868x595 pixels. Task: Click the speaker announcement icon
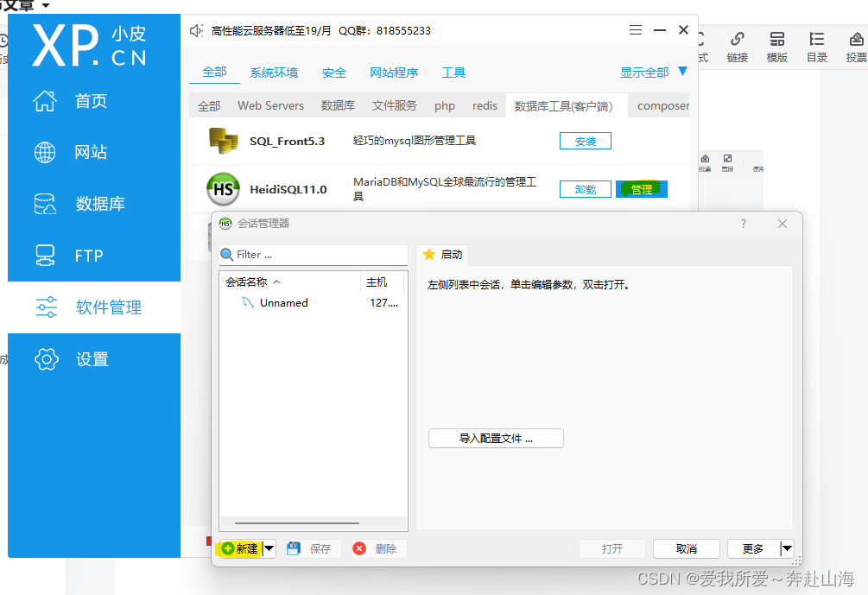(x=196, y=30)
